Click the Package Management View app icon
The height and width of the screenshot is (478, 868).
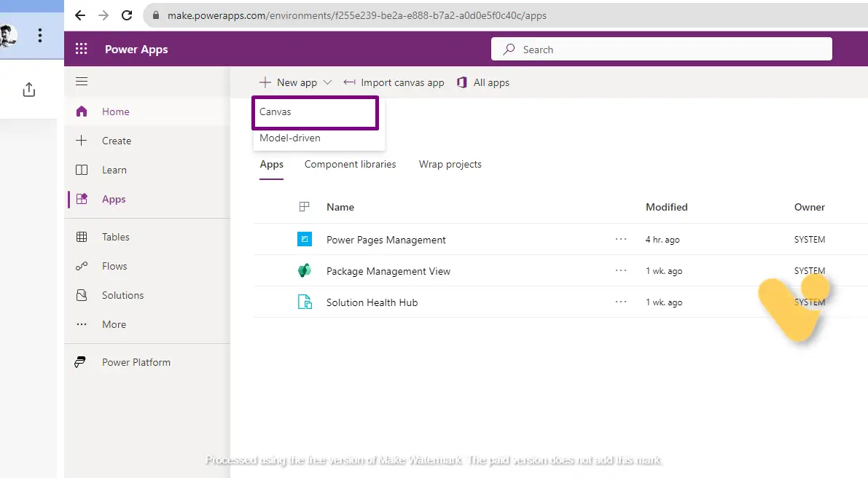(305, 270)
